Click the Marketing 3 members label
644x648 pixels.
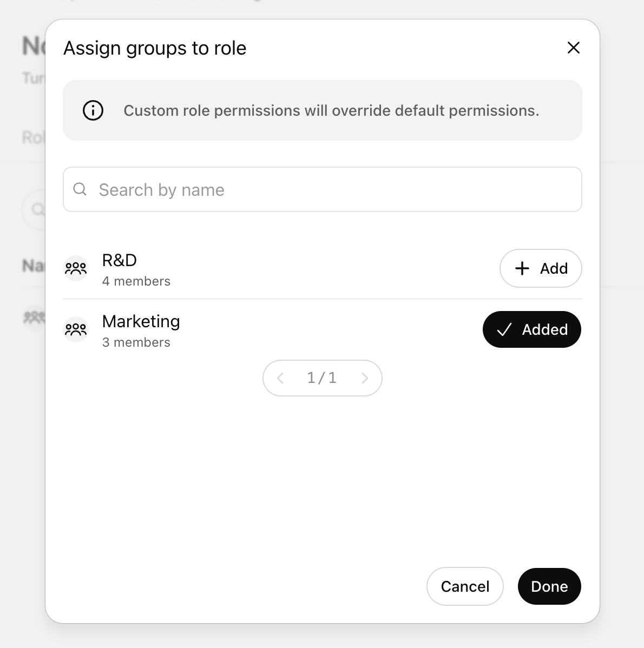[x=136, y=342]
